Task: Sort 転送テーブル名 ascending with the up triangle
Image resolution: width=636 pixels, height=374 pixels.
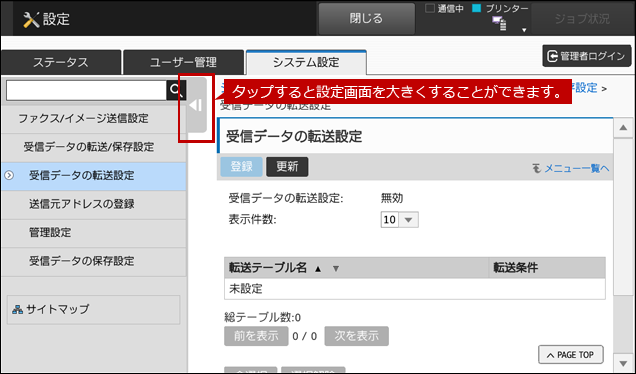Action: pos(318,269)
